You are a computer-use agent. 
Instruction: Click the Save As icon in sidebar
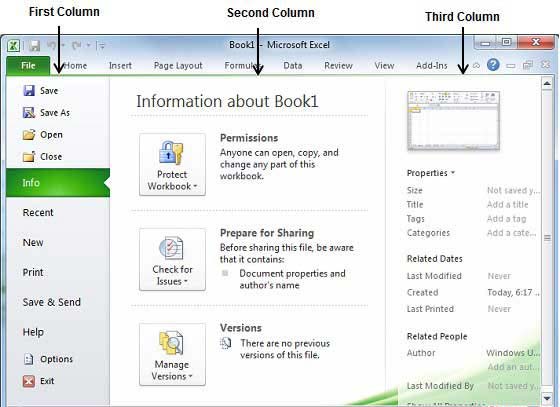29,112
